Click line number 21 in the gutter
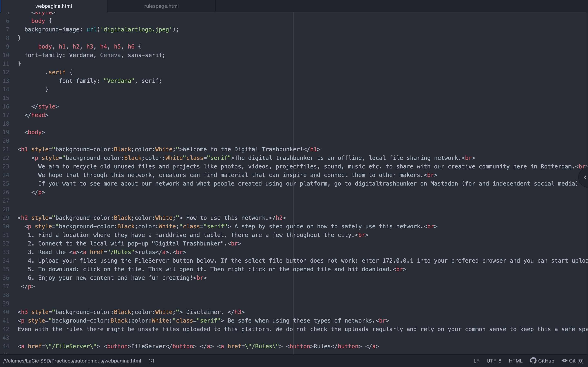588x367 pixels. 6,149
